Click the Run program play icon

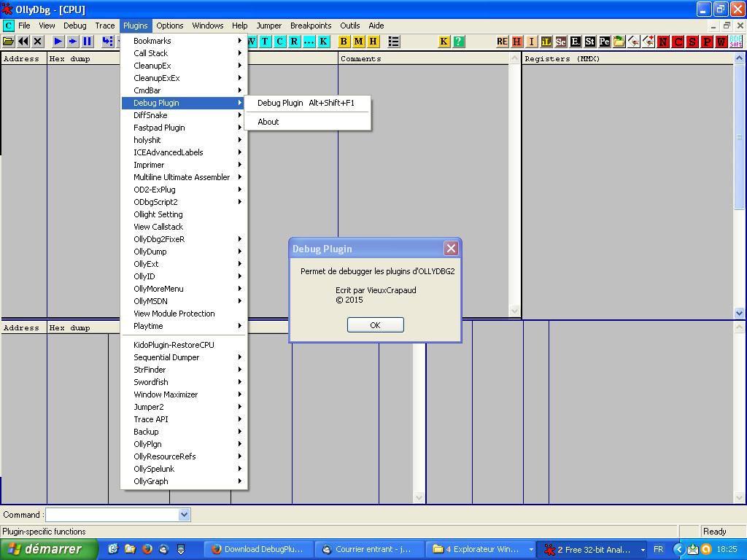point(58,42)
